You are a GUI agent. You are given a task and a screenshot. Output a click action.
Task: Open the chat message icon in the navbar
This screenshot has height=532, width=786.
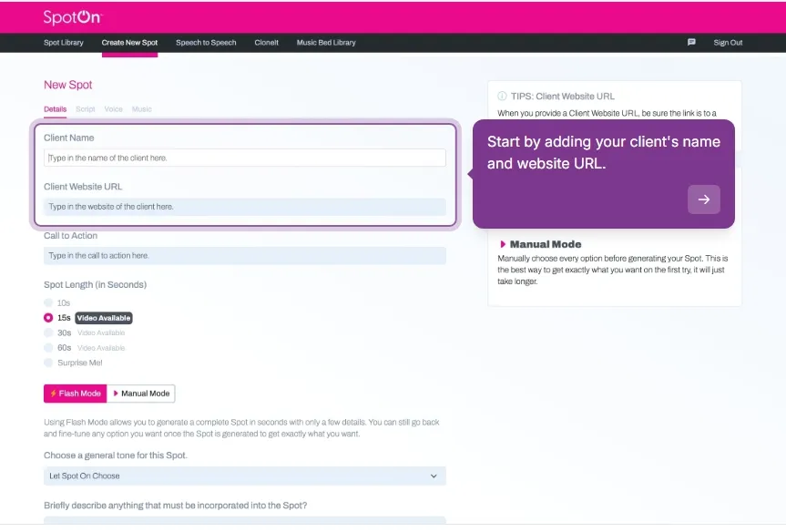coord(691,42)
